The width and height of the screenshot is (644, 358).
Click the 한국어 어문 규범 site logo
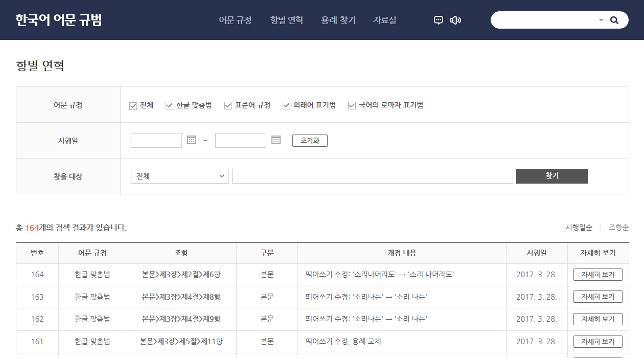coord(59,20)
